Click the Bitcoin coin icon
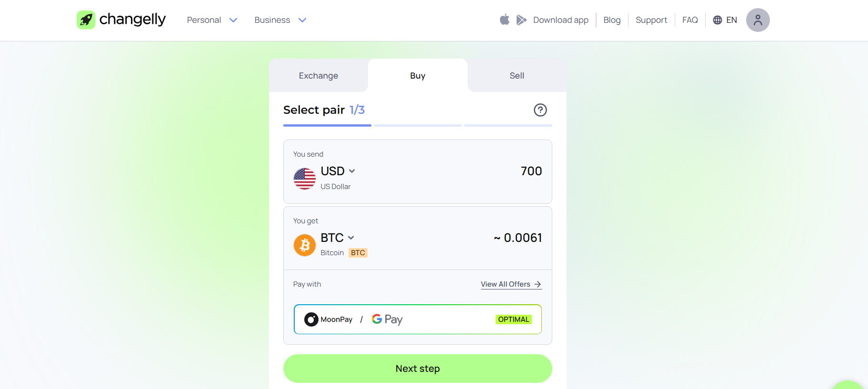Screen dimensions: 868x389 click(305, 245)
